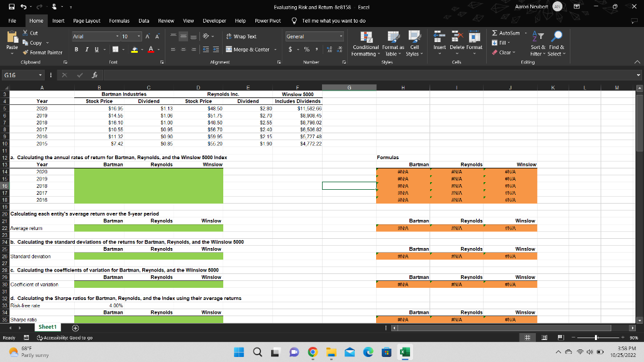The image size is (644, 362).
Task: Click Merge & Center button
Action: (x=248, y=49)
